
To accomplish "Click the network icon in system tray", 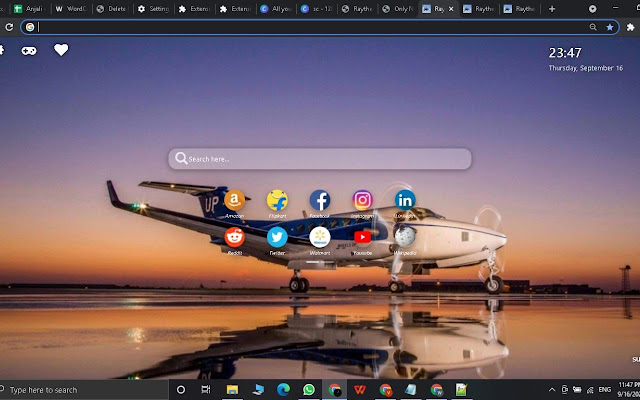I will click(590, 390).
